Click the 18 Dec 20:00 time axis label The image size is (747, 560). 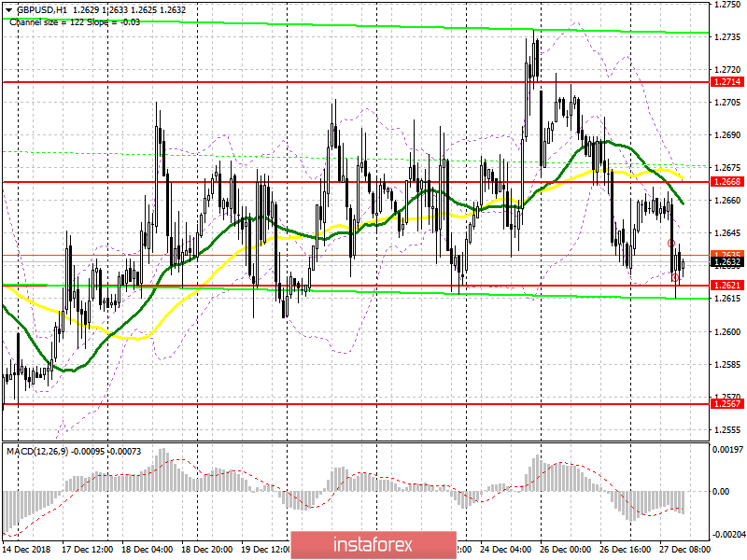tap(207, 549)
